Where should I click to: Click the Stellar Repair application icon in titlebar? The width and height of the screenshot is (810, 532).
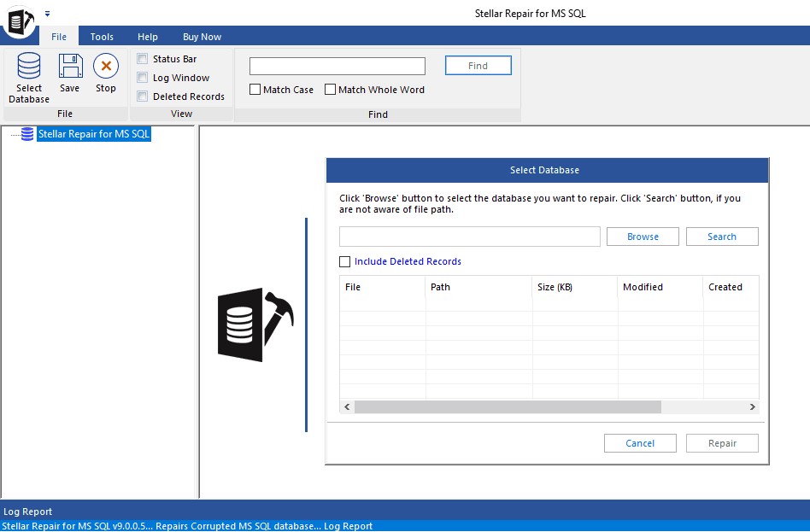(x=19, y=21)
